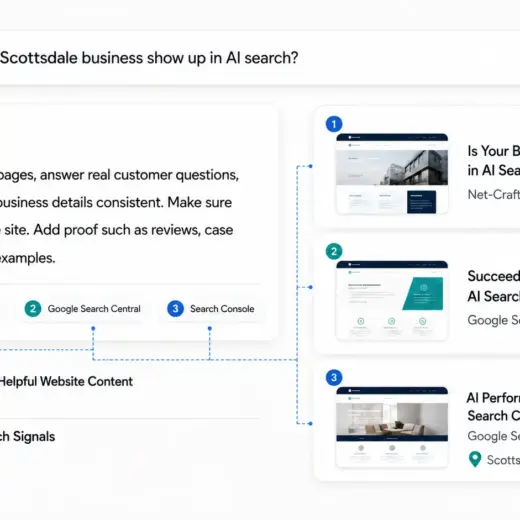Click the Net-Craft source label
520x520 pixels.
pos(494,194)
